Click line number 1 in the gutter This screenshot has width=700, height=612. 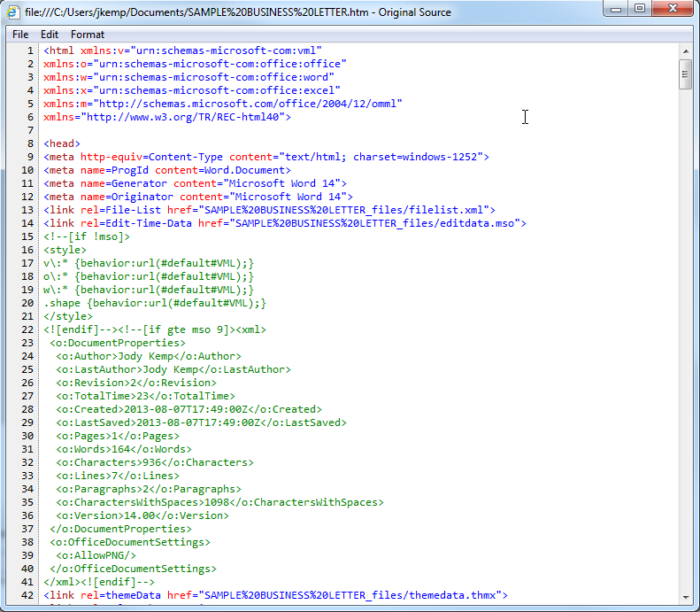pos(31,50)
